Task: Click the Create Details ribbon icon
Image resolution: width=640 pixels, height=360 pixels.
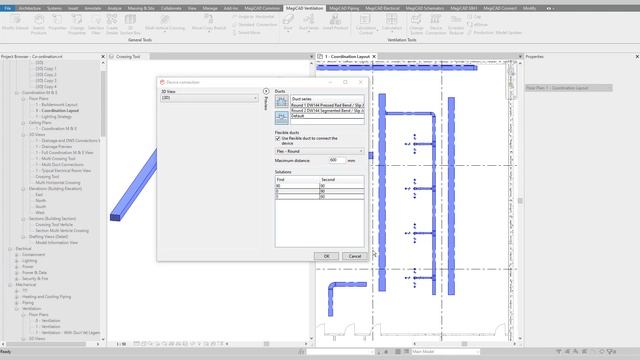Action: [112, 24]
